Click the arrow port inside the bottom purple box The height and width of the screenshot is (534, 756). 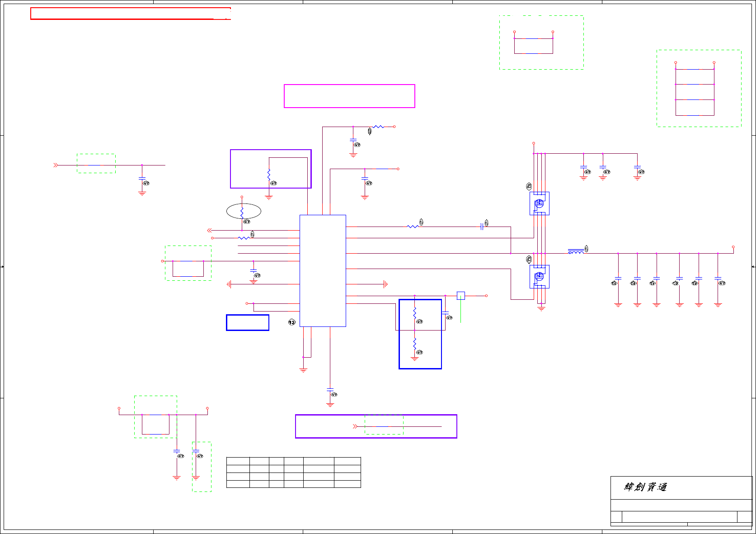point(355,426)
